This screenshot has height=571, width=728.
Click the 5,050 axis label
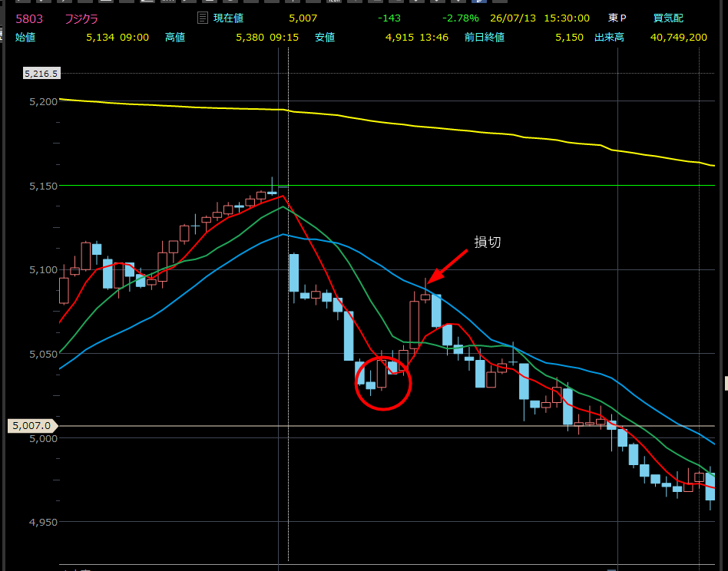44,355
